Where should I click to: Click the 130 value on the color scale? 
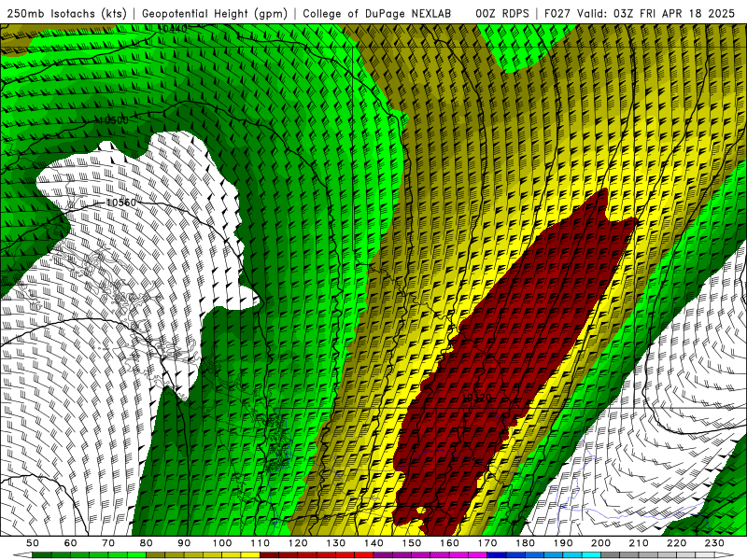click(x=336, y=543)
